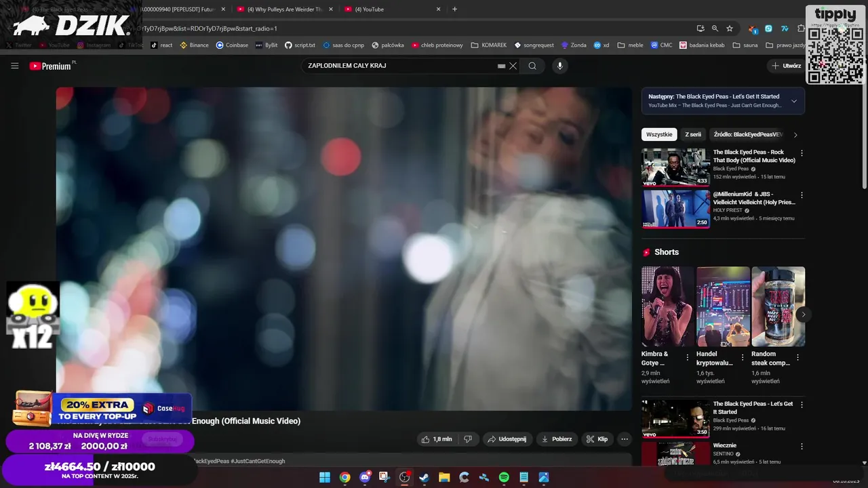Select the Wszystkie filter chip
The width and height of the screenshot is (868, 488).
click(659, 134)
